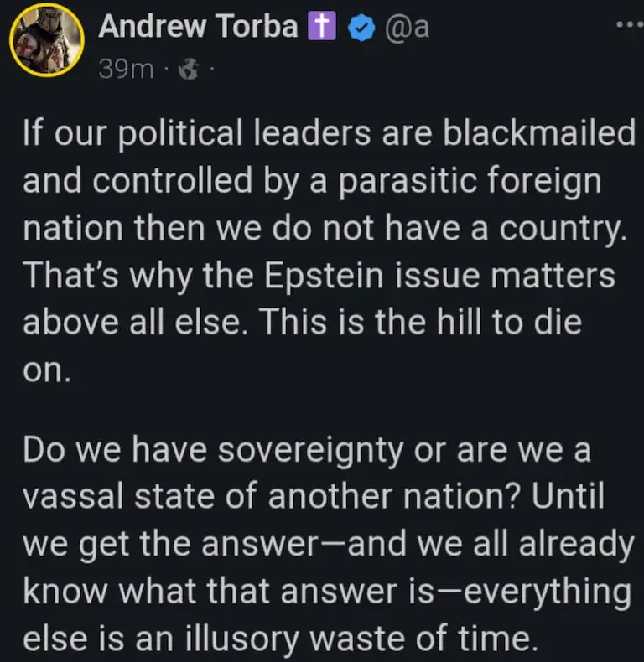
Task: Click the word "vassal" in the post
Action: [x=68, y=498]
